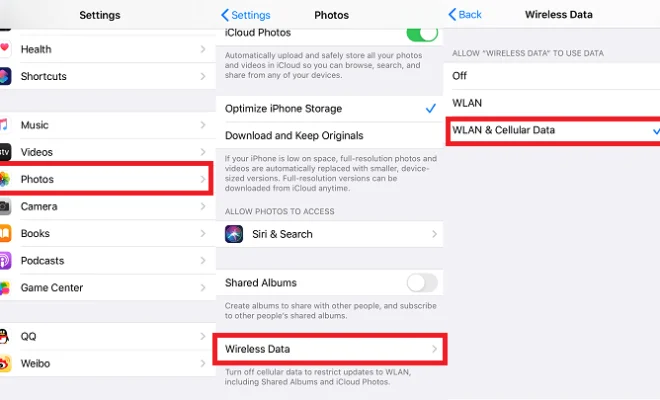Select the Off data option
The image size is (660, 400).
[x=552, y=76]
